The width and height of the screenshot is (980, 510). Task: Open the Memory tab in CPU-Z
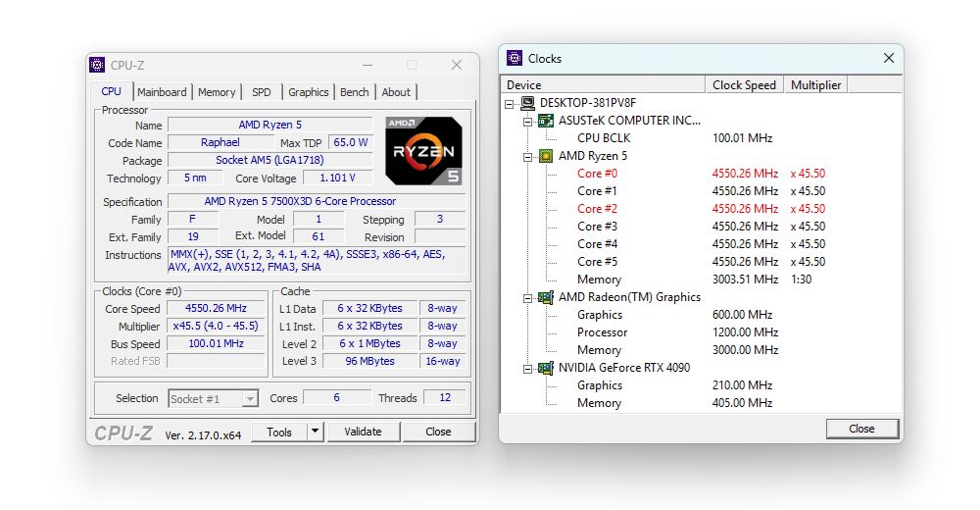pyautogui.click(x=217, y=92)
